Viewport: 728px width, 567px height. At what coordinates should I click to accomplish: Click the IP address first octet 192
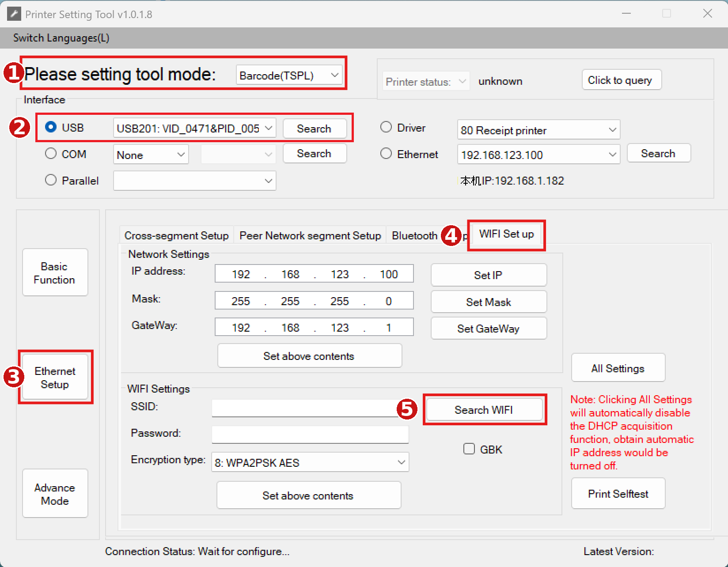[241, 274]
